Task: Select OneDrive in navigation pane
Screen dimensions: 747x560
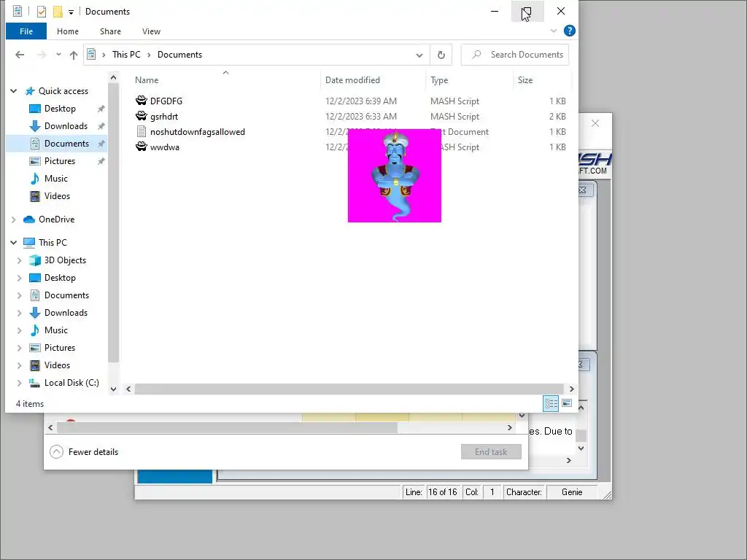Action: 56,219
